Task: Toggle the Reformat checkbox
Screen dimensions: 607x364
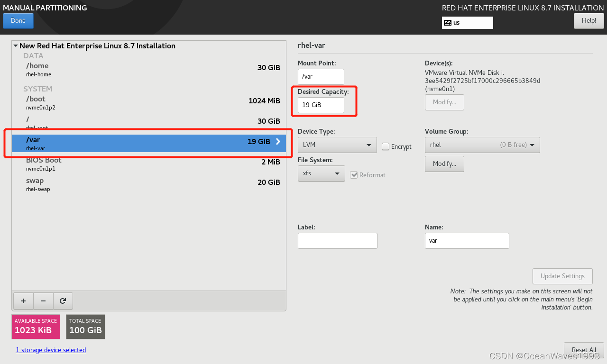Action: pyautogui.click(x=354, y=175)
